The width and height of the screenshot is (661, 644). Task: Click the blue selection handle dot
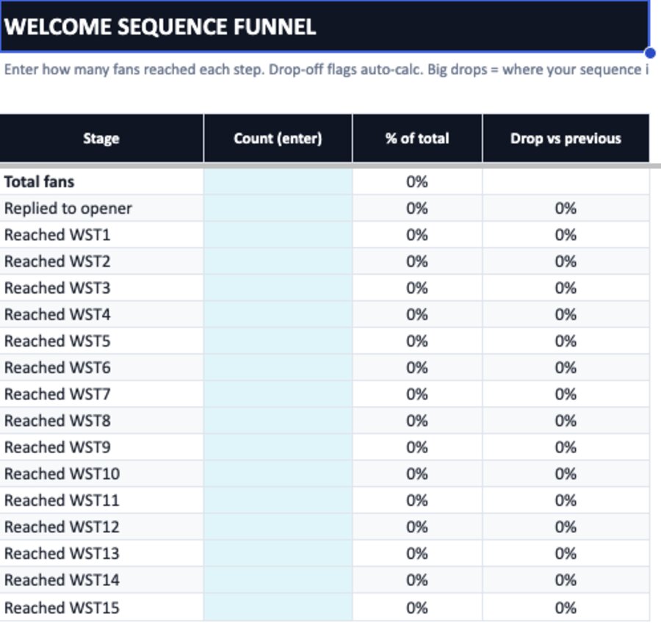click(x=650, y=53)
